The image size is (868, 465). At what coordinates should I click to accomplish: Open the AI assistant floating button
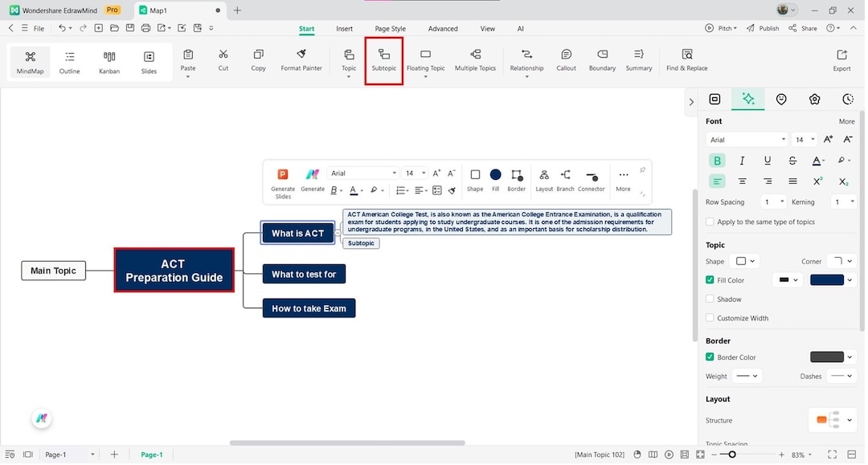coord(42,418)
